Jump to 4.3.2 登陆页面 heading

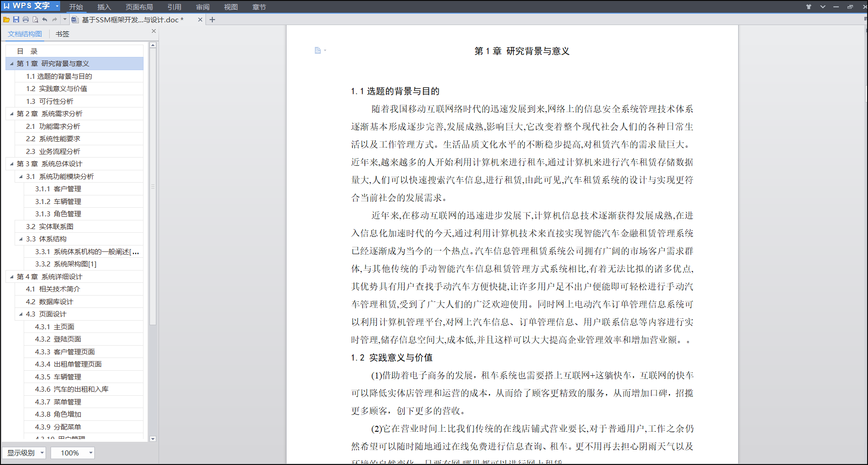(x=84, y=339)
